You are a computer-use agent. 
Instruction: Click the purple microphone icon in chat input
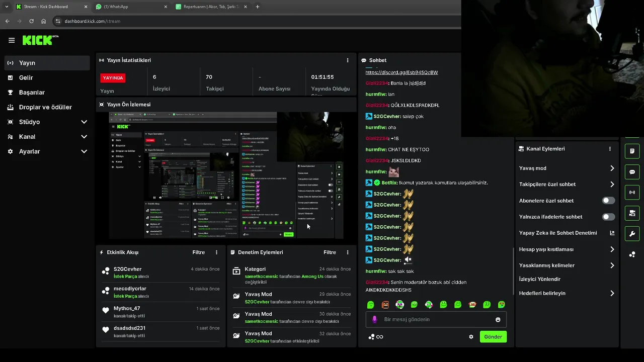(x=374, y=319)
